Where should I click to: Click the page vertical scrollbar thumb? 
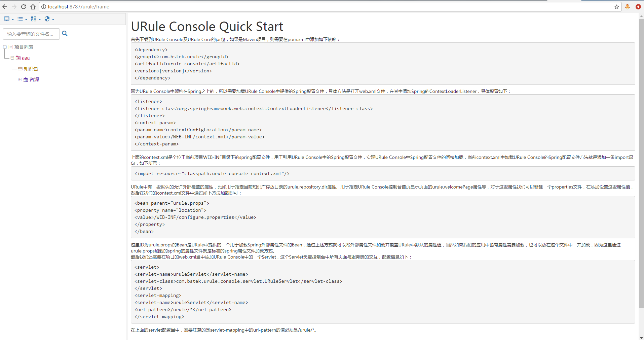[x=641, y=163]
